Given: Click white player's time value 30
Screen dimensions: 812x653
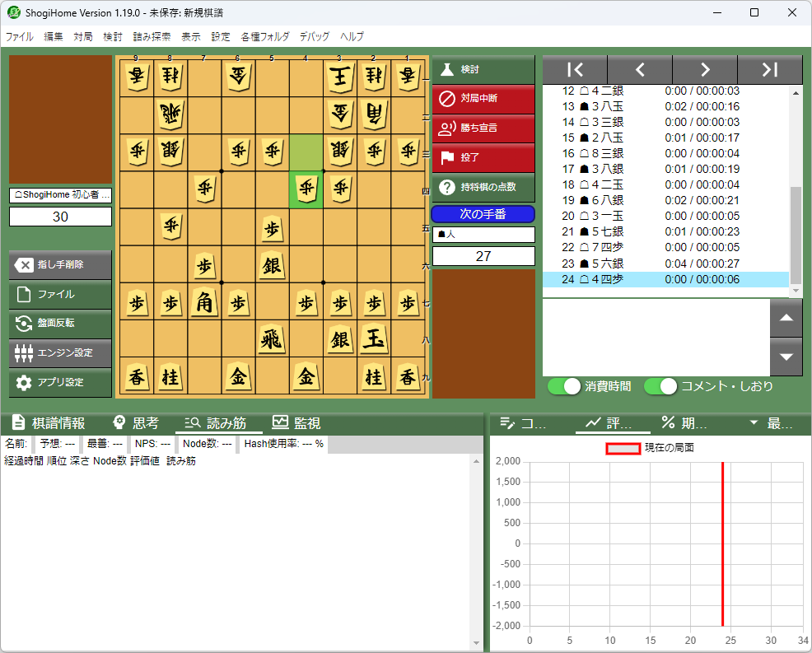Looking at the screenshot, I should [61, 217].
